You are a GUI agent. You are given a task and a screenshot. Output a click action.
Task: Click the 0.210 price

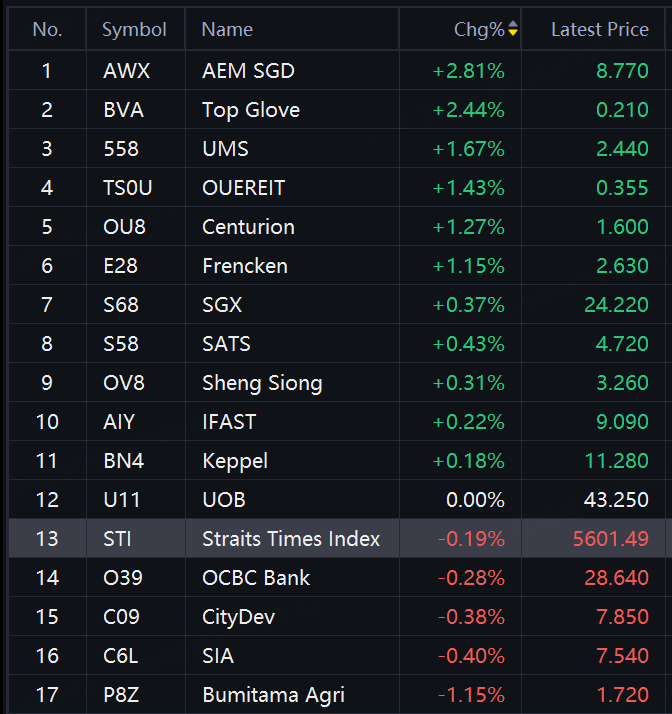622,110
